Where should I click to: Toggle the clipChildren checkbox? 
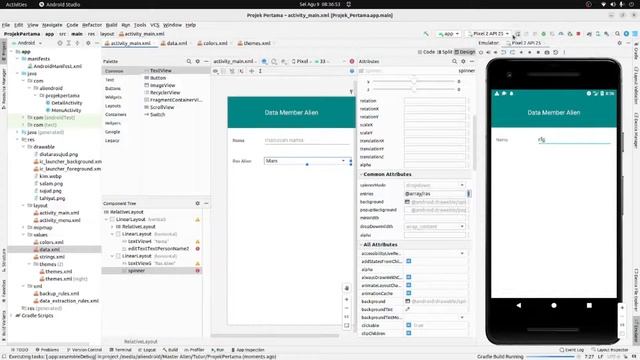409,333
